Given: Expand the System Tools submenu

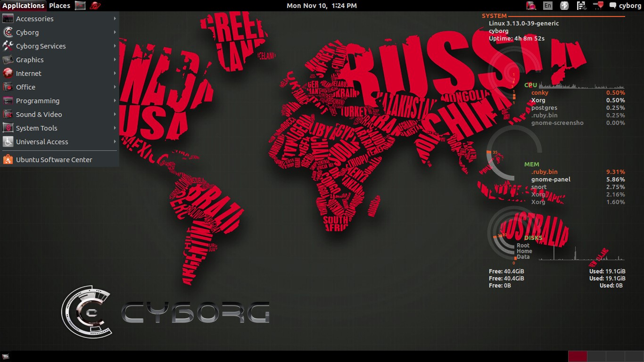Looking at the screenshot, I should (x=37, y=128).
